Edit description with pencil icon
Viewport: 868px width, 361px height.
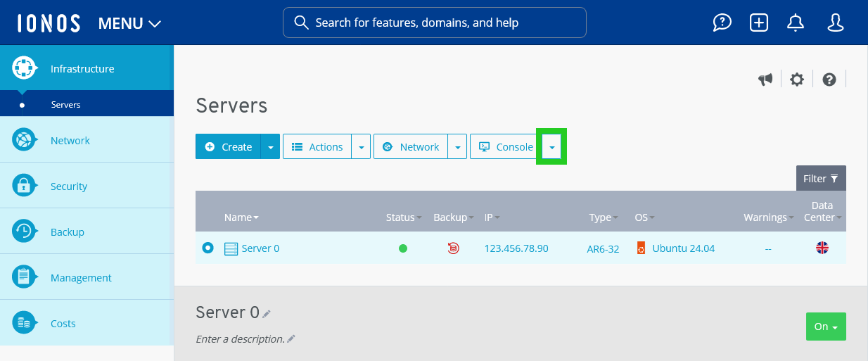point(291,338)
